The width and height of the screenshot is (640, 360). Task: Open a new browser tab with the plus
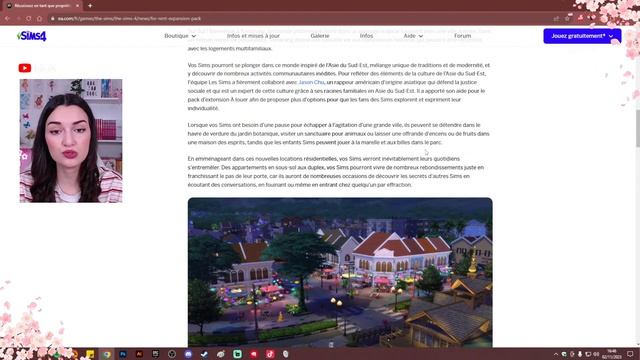click(90, 6)
